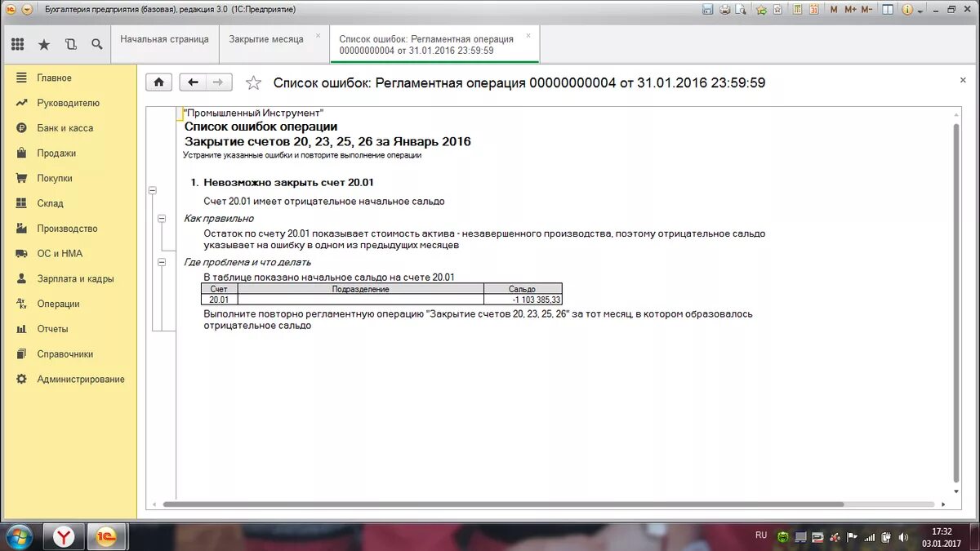Open the 1C main menu dropdown arrow
Image resolution: width=980 pixels, height=551 pixels.
tap(27, 10)
